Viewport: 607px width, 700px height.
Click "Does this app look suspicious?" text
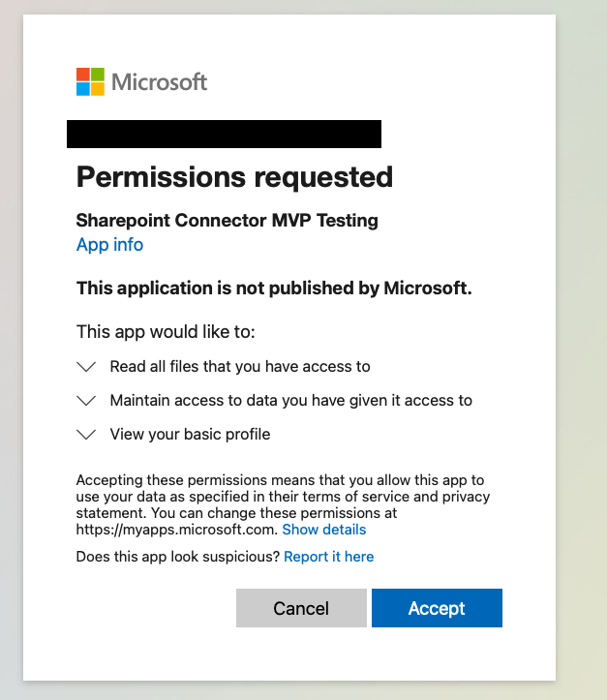click(178, 557)
